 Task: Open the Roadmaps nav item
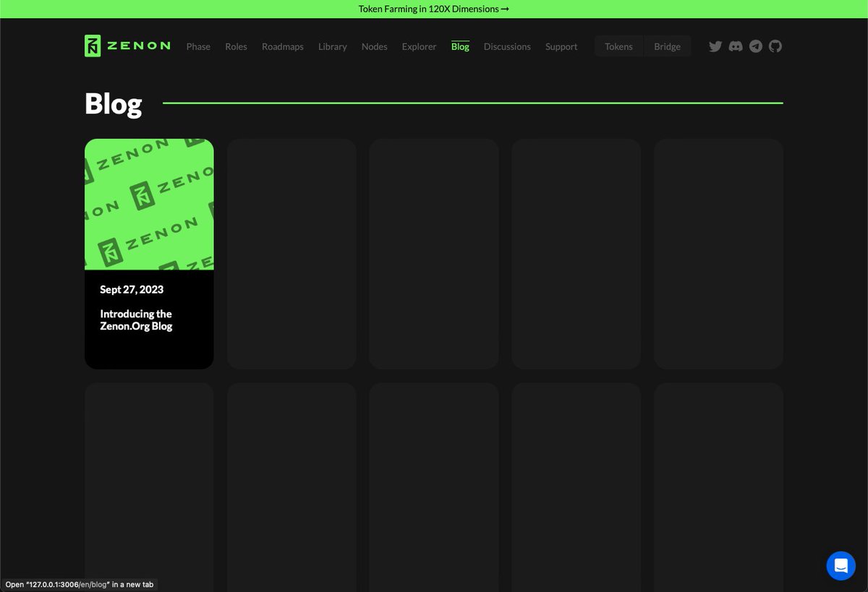coord(283,46)
